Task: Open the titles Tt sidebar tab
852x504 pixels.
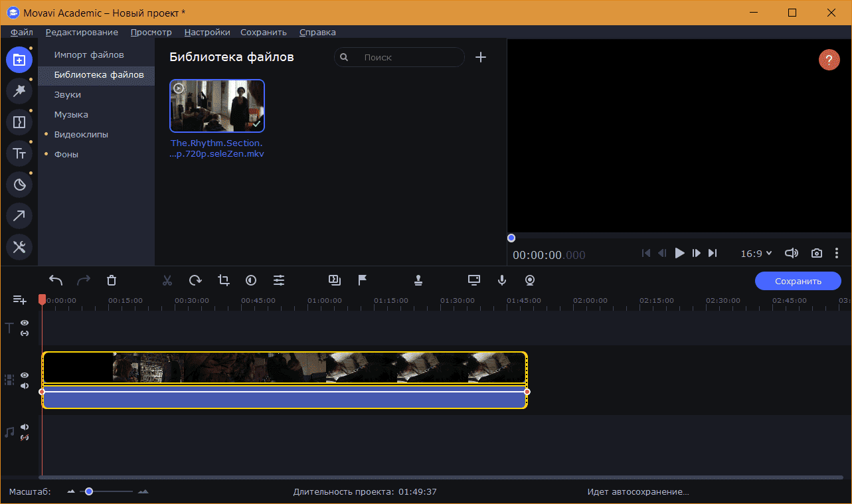Action: click(19, 153)
